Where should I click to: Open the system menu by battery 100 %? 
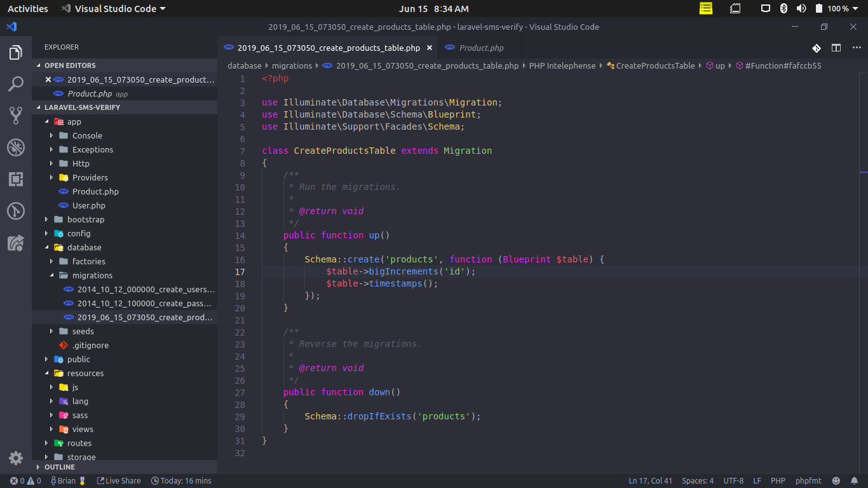point(837,8)
